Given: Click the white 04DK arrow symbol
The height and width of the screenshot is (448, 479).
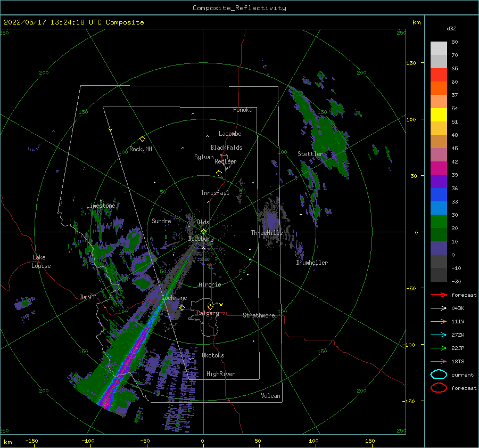Looking at the screenshot, I should tap(439, 308).
